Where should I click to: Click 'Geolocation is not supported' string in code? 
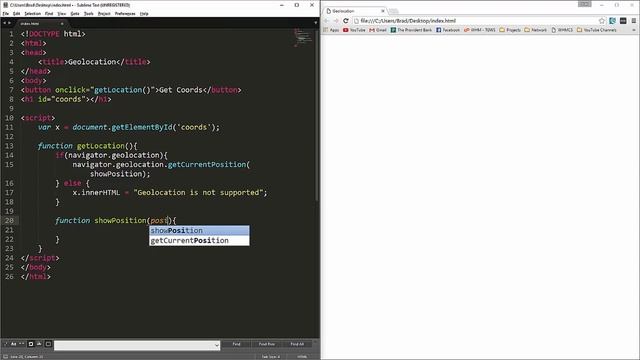pyautogui.click(x=198, y=192)
